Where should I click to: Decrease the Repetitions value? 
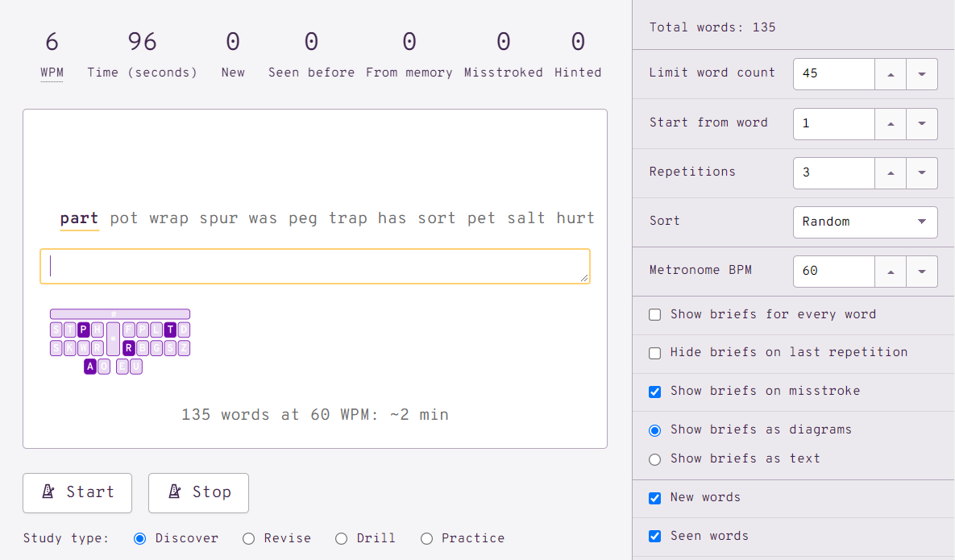pos(922,172)
